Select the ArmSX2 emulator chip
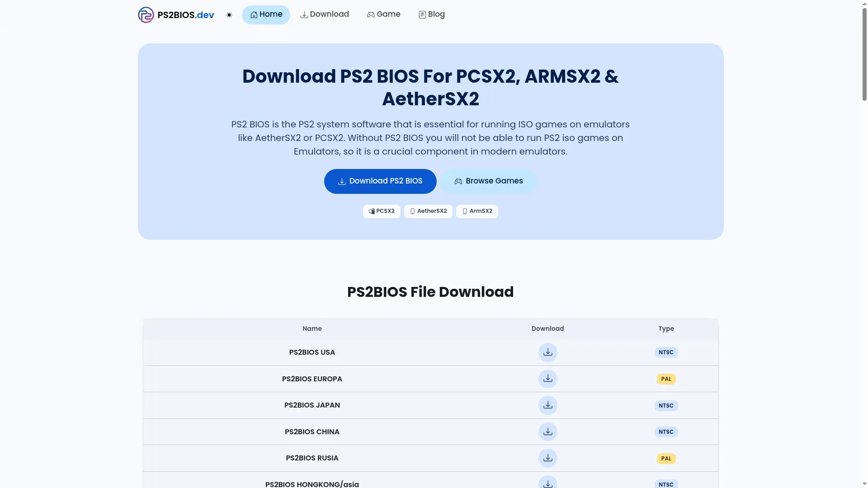This screenshot has height=488, width=868. (477, 211)
